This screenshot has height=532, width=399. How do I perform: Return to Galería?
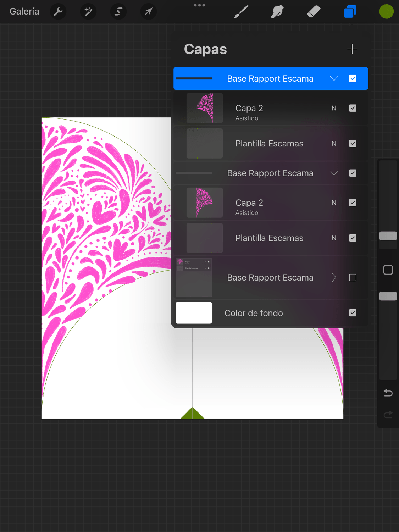click(x=24, y=12)
